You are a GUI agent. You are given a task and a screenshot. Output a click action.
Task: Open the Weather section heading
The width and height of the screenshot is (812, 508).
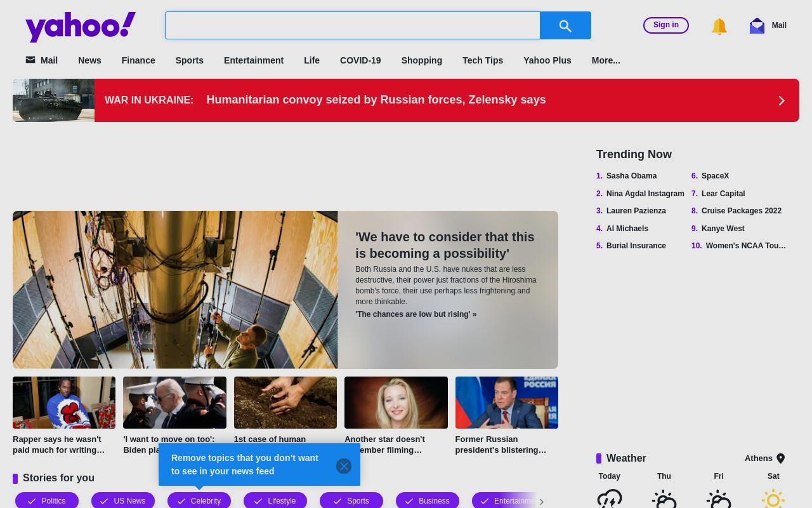[626, 458]
